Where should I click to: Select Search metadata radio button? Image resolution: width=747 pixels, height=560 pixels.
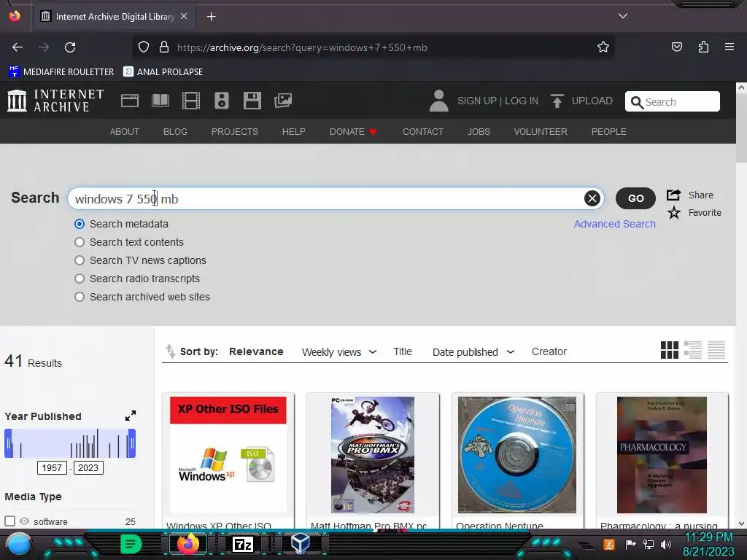click(x=80, y=224)
